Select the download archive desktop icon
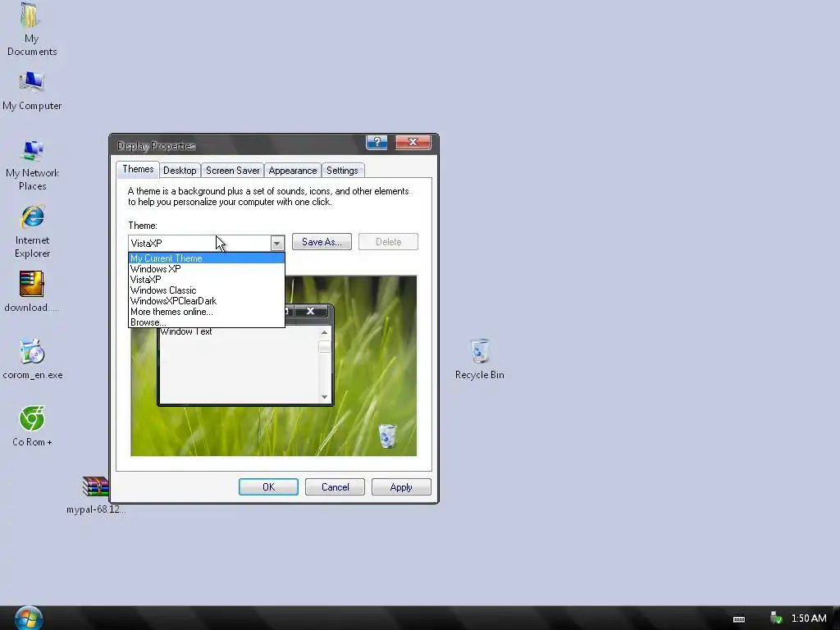This screenshot has height=630, width=840. pyautogui.click(x=32, y=292)
